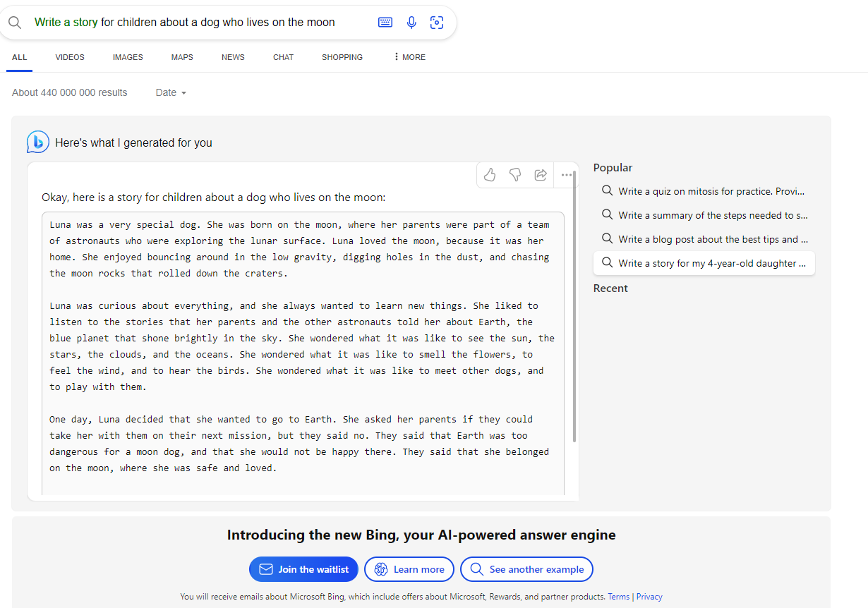Click the Bing chat logo icon
Screen dimensions: 868x608
[x=37, y=142]
